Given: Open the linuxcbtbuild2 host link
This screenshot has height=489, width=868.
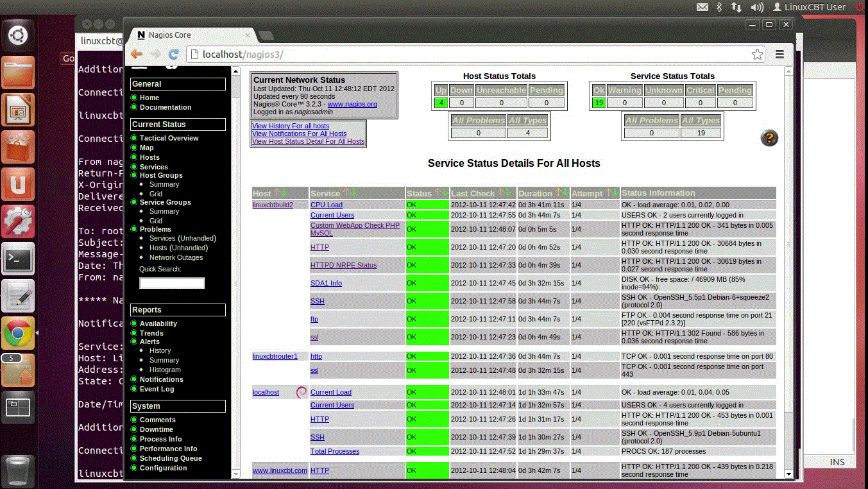Looking at the screenshot, I should (x=273, y=205).
